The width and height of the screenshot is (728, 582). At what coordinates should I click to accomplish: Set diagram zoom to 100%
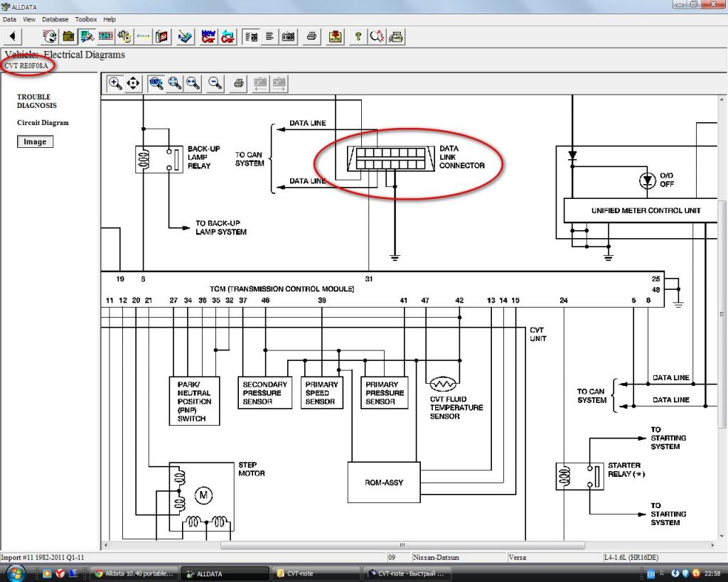click(156, 83)
